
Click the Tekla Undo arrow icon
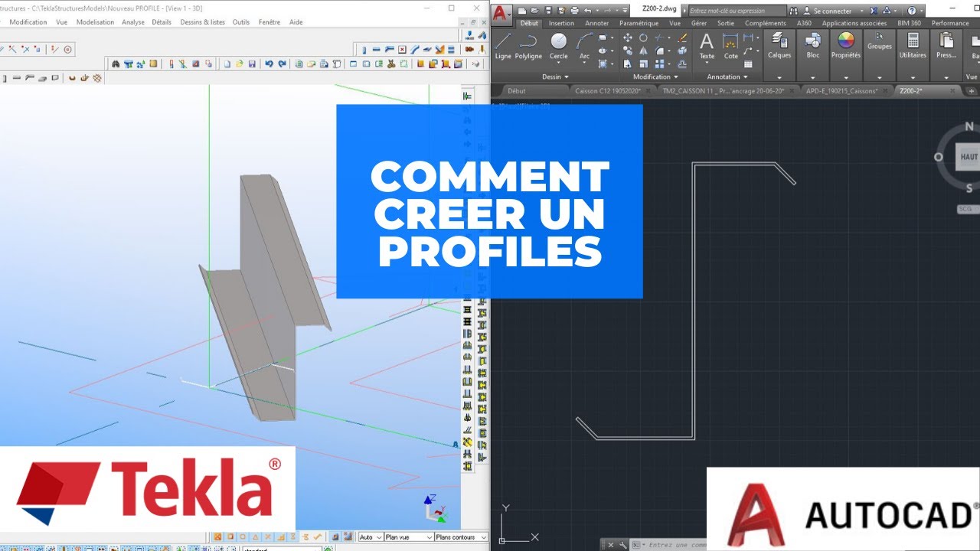pos(269,64)
